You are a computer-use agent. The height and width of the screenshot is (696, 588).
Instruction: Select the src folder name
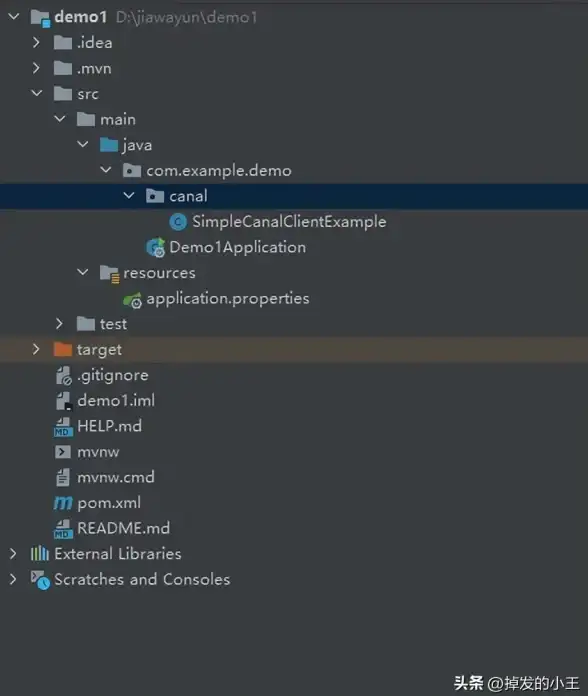pyautogui.click(x=88, y=94)
